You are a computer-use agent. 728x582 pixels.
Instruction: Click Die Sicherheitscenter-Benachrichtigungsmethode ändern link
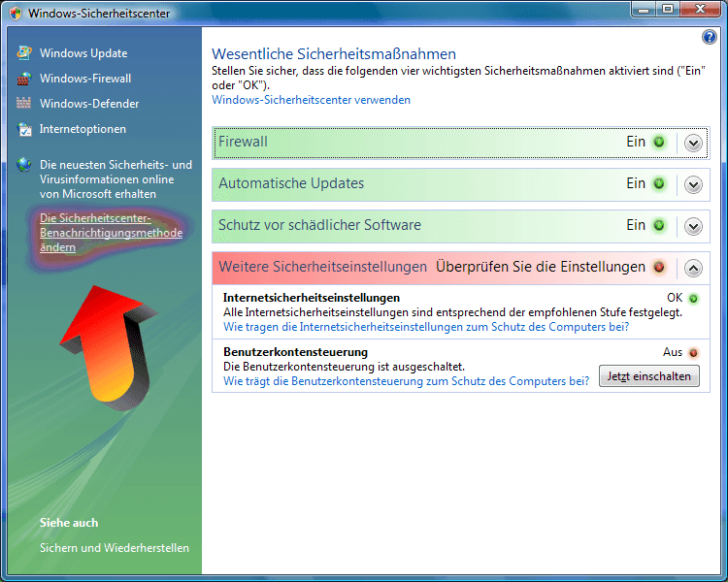pyautogui.click(x=111, y=233)
